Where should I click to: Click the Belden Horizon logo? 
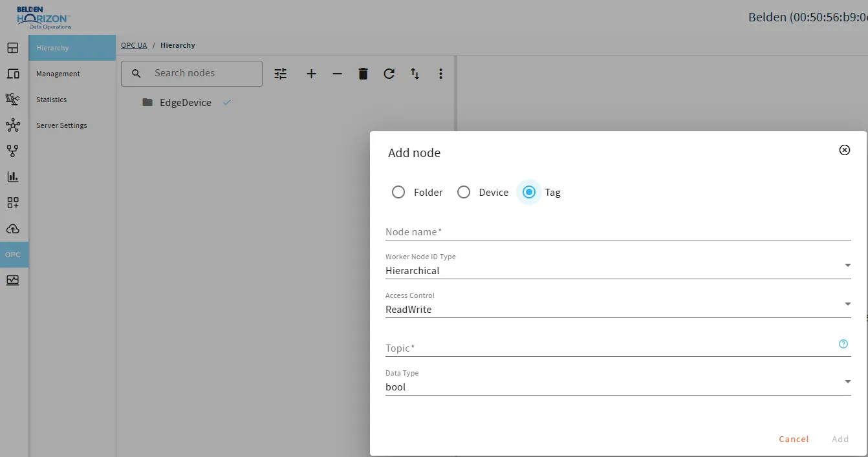coord(44,17)
